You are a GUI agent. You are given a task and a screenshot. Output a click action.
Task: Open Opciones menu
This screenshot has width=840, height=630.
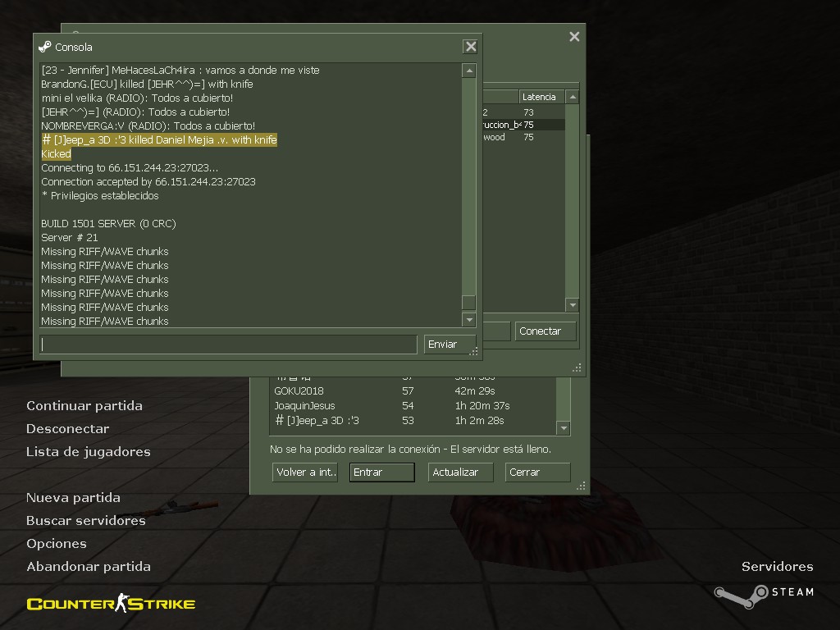tap(57, 543)
